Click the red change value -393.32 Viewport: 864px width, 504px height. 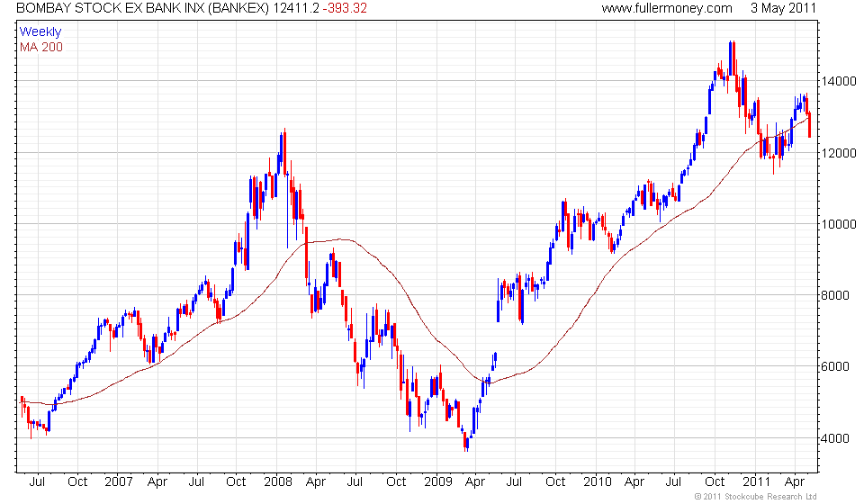point(345,8)
